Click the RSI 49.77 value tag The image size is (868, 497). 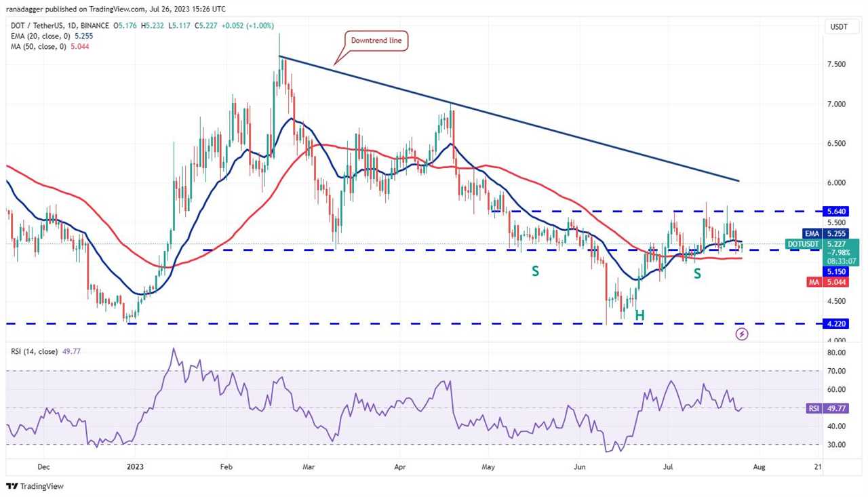click(827, 408)
